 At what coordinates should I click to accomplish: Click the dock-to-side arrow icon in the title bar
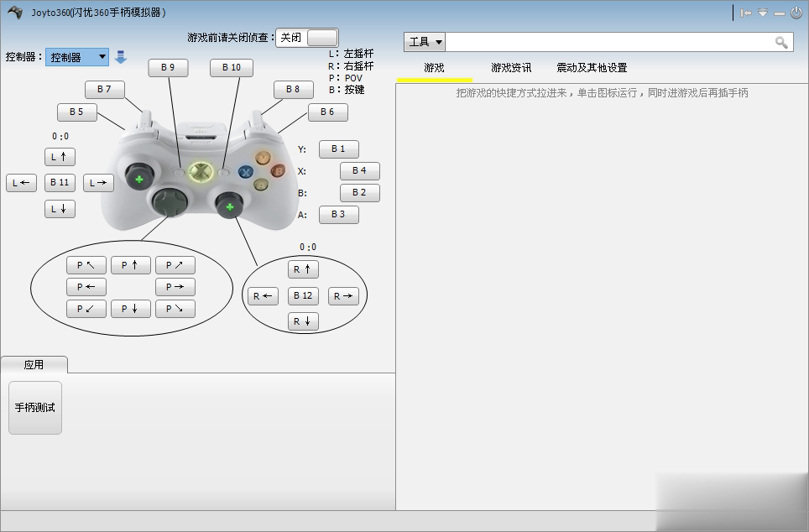(745, 13)
